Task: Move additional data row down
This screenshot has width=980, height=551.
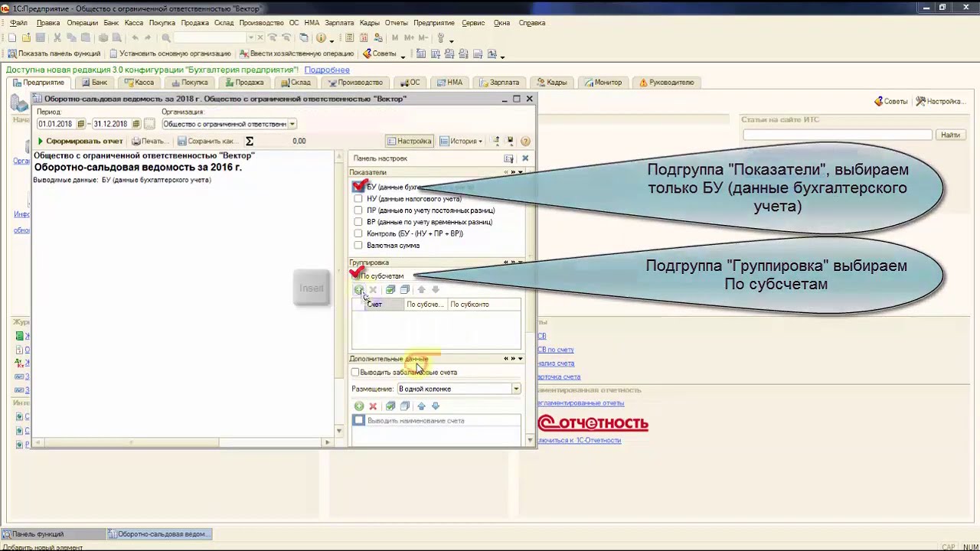Action: tap(436, 406)
